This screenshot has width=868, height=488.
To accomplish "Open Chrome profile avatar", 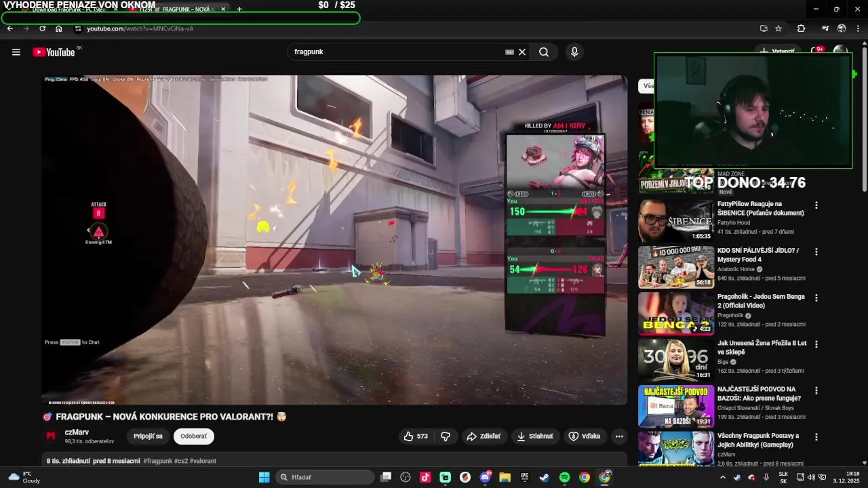I will (842, 28).
